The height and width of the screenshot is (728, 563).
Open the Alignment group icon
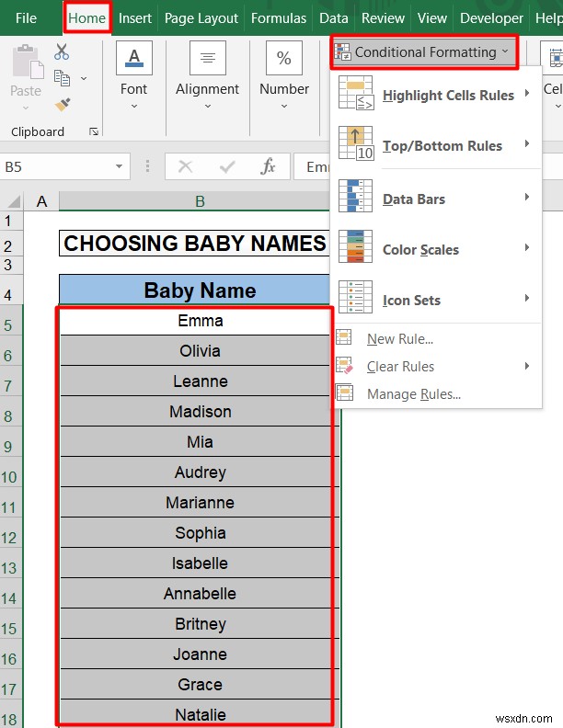[208, 58]
